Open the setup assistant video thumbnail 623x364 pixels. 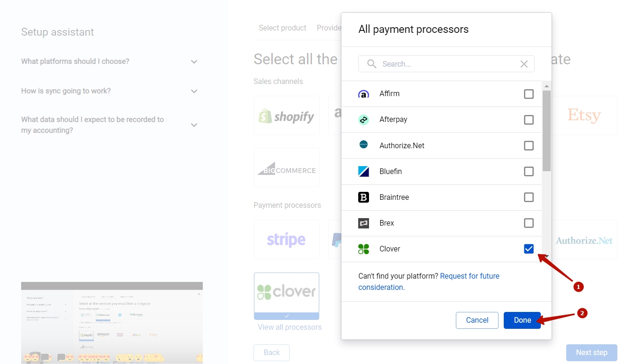pyautogui.click(x=112, y=323)
